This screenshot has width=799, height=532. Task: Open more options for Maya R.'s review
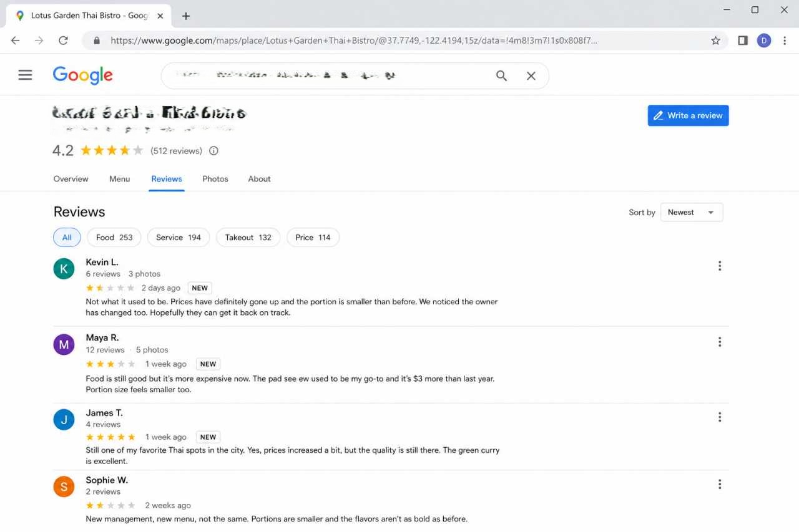pyautogui.click(x=720, y=342)
